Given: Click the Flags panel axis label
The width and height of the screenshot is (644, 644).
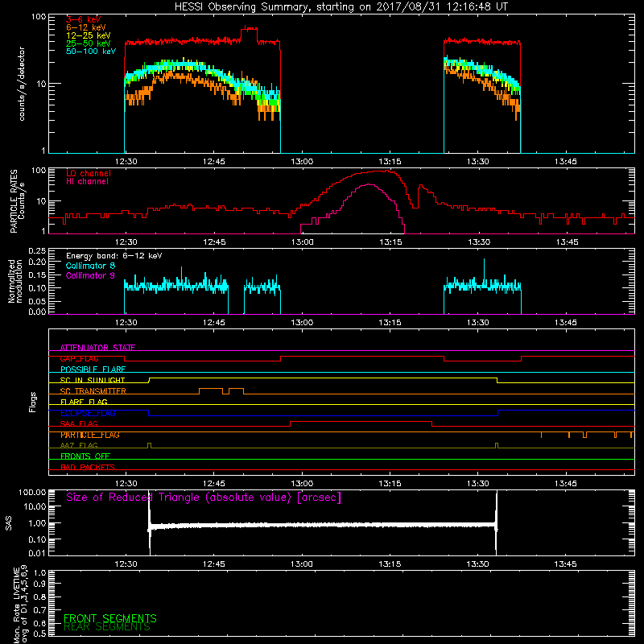Looking at the screenshot, I should point(33,402).
